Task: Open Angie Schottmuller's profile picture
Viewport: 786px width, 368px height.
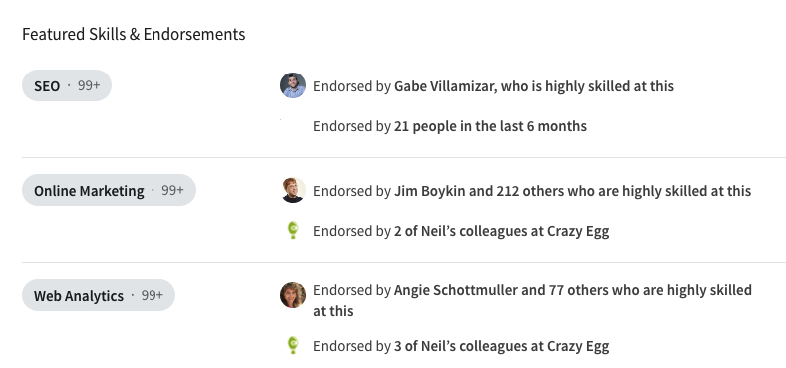Action: click(293, 295)
